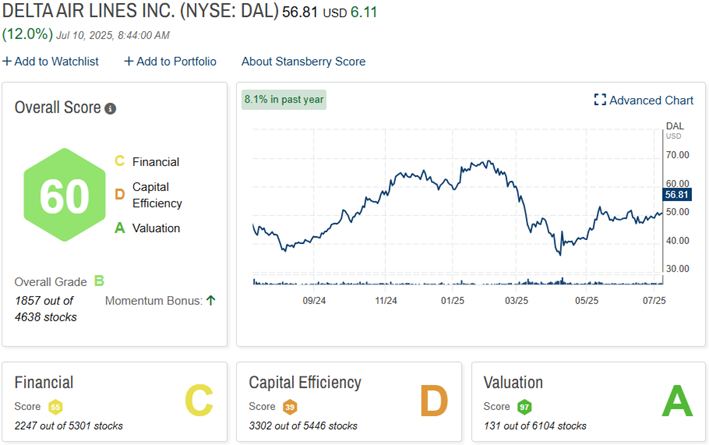Screen dimensions: 709x445
Task: Open the Advanced Chart expand icon
Action: pos(600,100)
